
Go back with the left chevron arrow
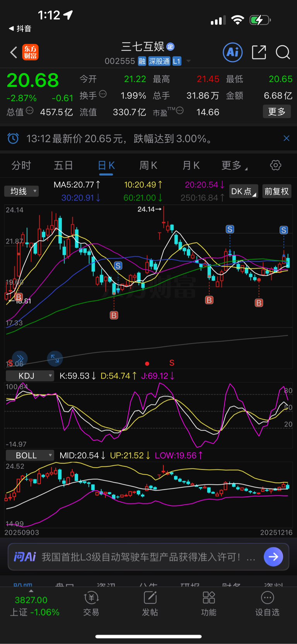(14, 52)
